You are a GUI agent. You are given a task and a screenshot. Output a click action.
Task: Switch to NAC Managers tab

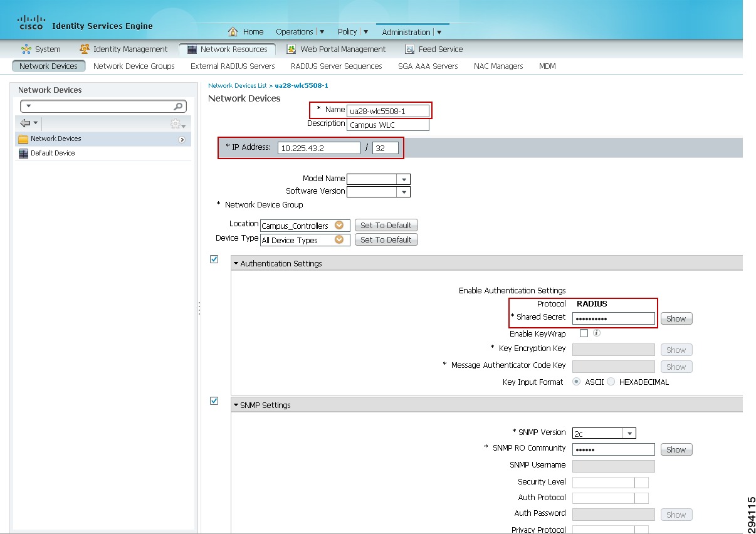pos(498,66)
